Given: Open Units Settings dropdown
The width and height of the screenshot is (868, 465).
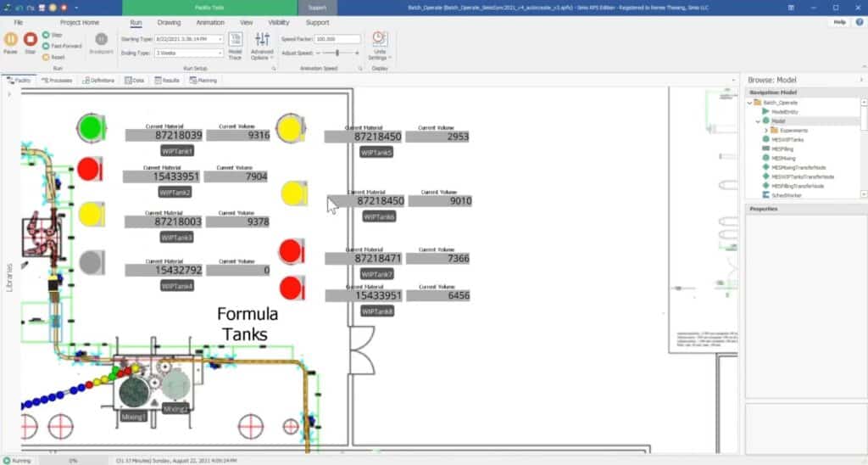Looking at the screenshot, I should [379, 46].
